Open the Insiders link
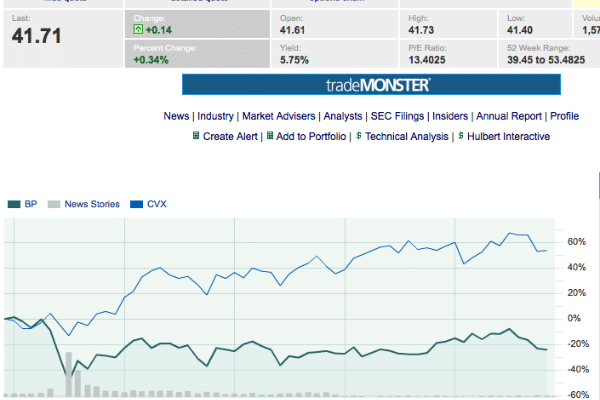 [450, 116]
